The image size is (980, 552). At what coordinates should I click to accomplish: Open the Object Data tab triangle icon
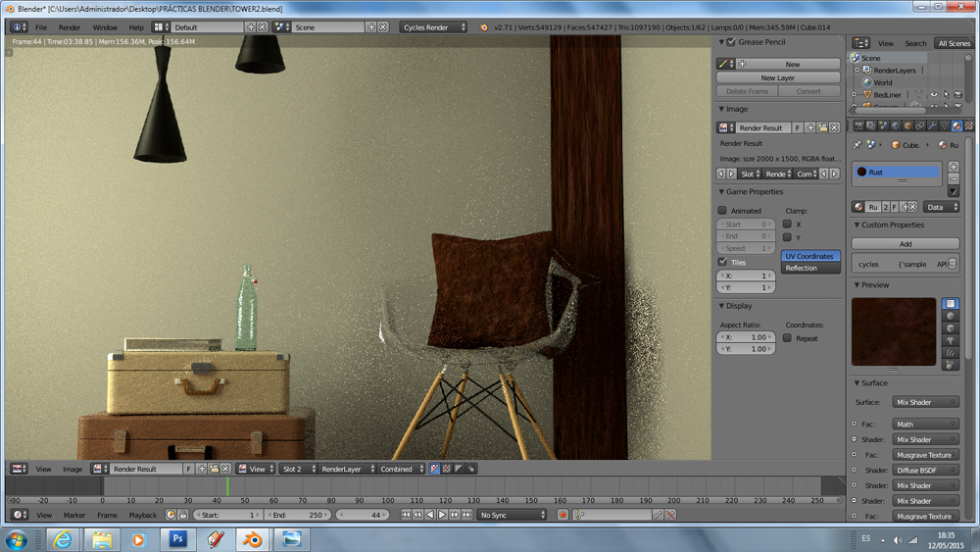tap(944, 125)
